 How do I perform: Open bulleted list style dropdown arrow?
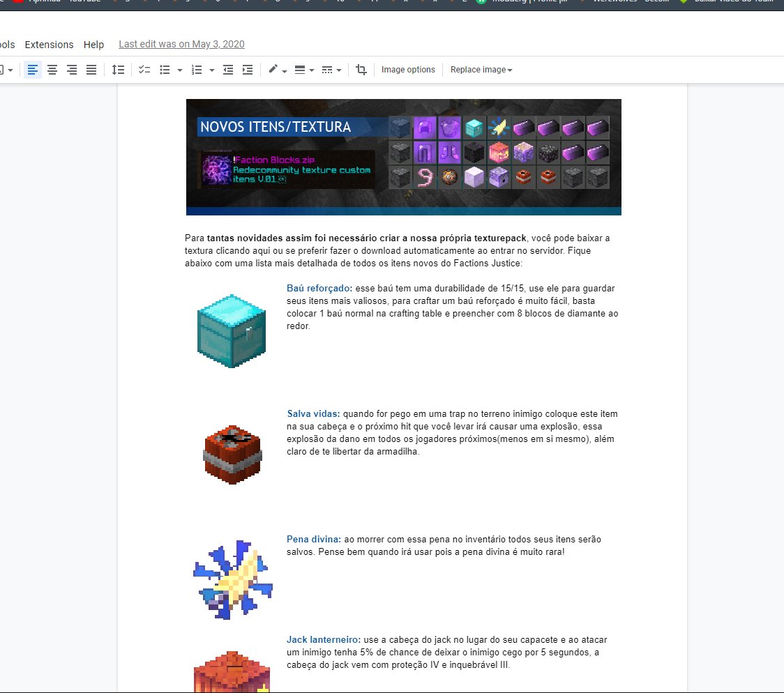(179, 70)
